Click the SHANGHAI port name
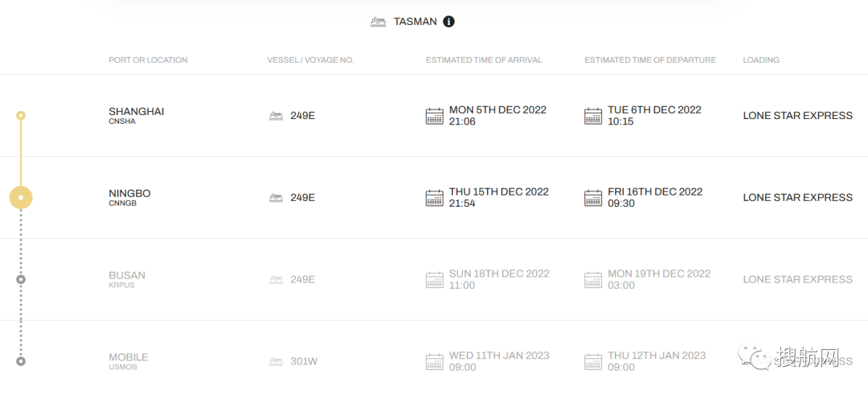This screenshot has width=868, height=395. pos(136,112)
